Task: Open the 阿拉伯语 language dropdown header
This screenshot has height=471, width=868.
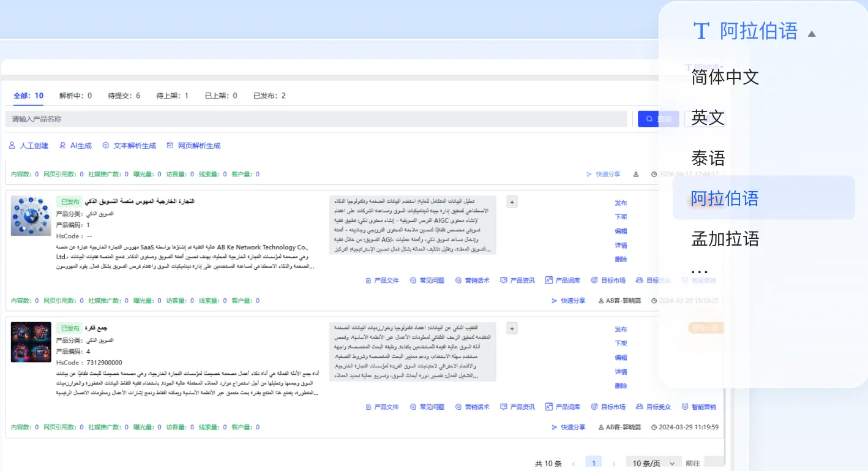Action: [755, 31]
